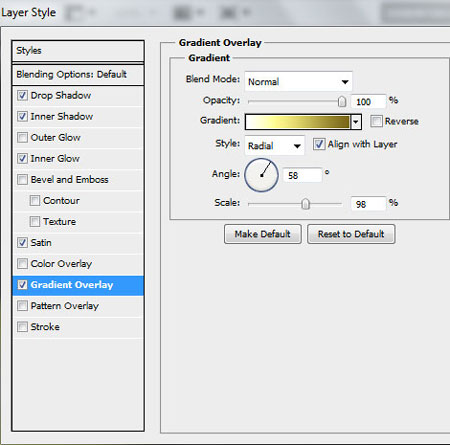Image resolution: width=450 pixels, height=445 pixels.
Task: Select the Satin effect label
Action: (x=41, y=243)
